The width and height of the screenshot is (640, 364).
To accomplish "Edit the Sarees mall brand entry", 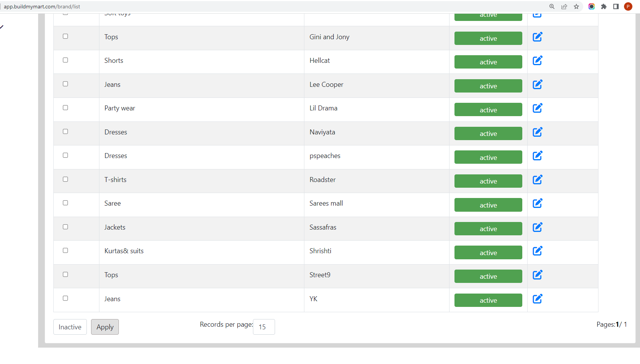I will point(538,203).
